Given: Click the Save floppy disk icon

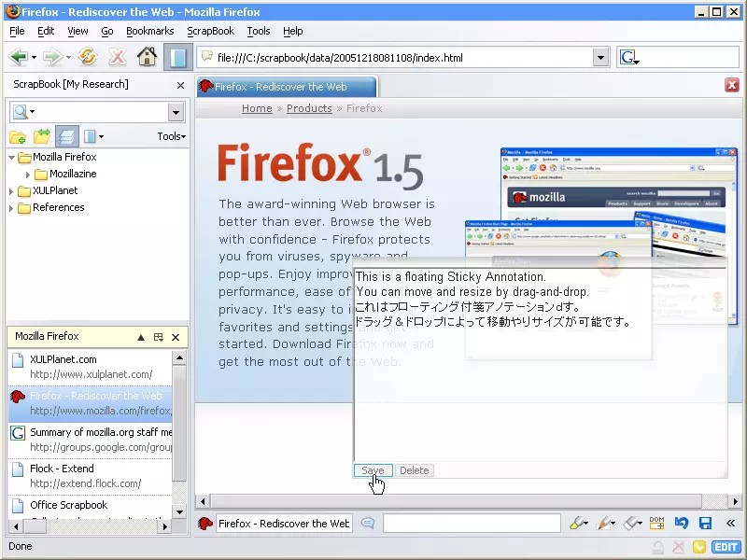Looking at the screenshot, I should 705,524.
